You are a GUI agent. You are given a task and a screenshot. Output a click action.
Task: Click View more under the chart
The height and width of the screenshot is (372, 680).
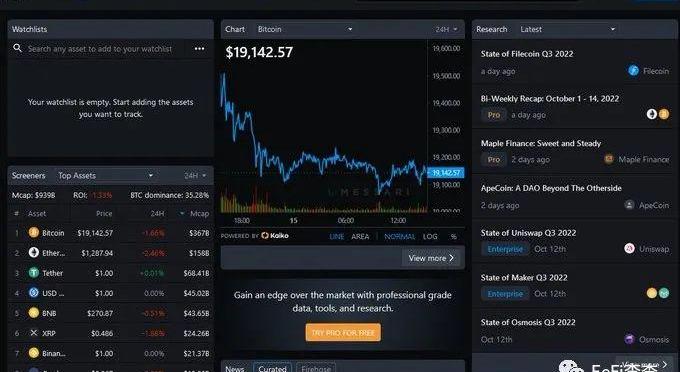tap(431, 258)
